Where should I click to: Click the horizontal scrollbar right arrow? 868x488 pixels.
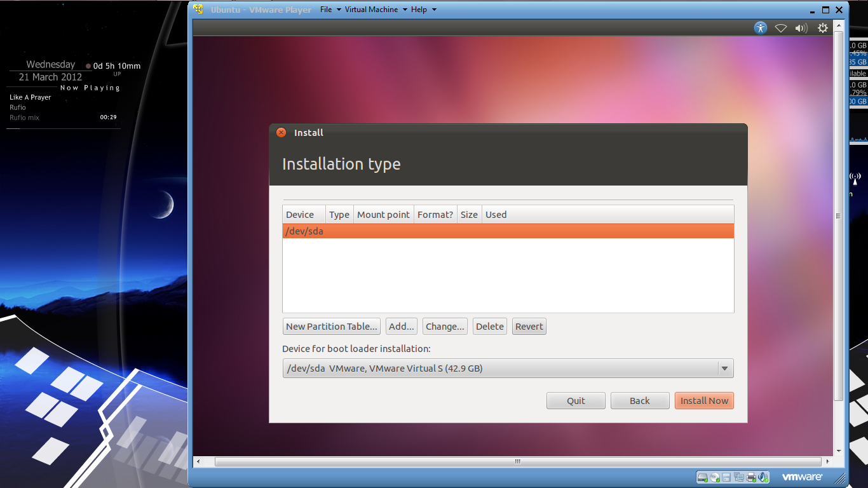(x=827, y=461)
